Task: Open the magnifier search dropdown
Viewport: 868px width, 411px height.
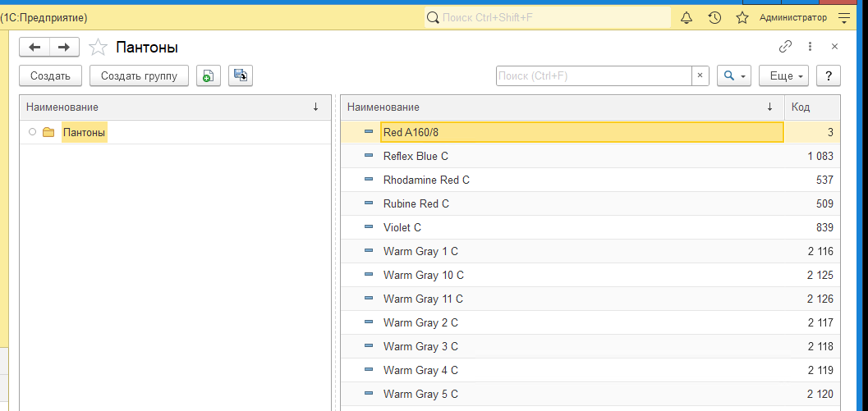Action: coord(734,75)
